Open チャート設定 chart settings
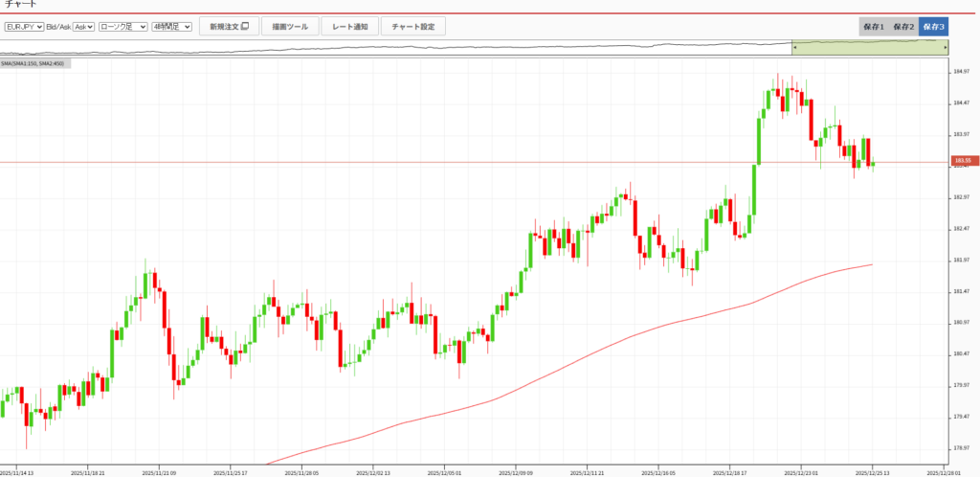The image size is (980, 477). [413, 27]
